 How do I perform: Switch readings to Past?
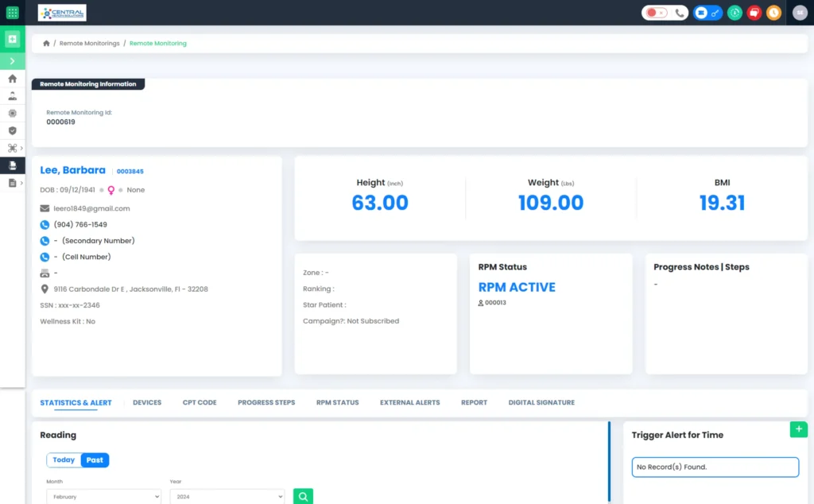pyautogui.click(x=94, y=459)
